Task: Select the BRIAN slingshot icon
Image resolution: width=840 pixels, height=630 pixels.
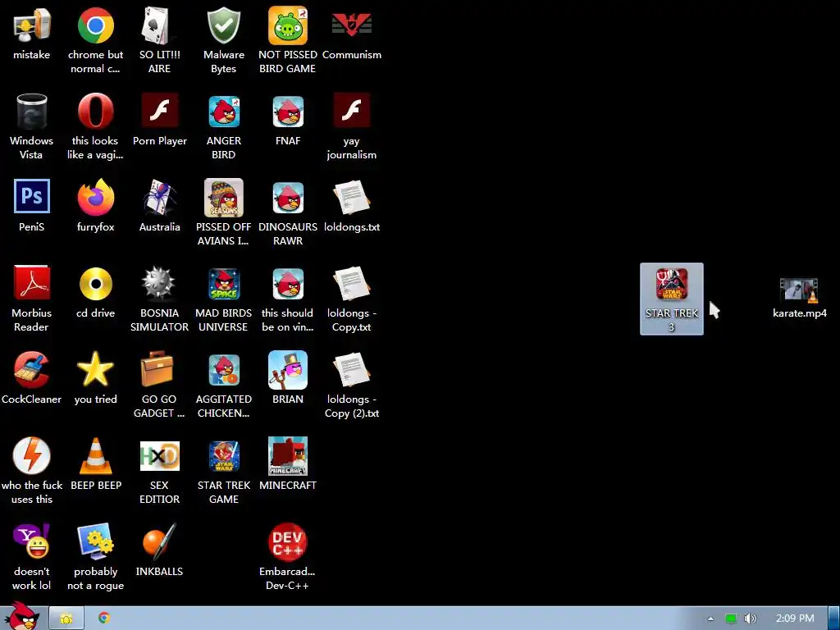Action: [x=288, y=370]
